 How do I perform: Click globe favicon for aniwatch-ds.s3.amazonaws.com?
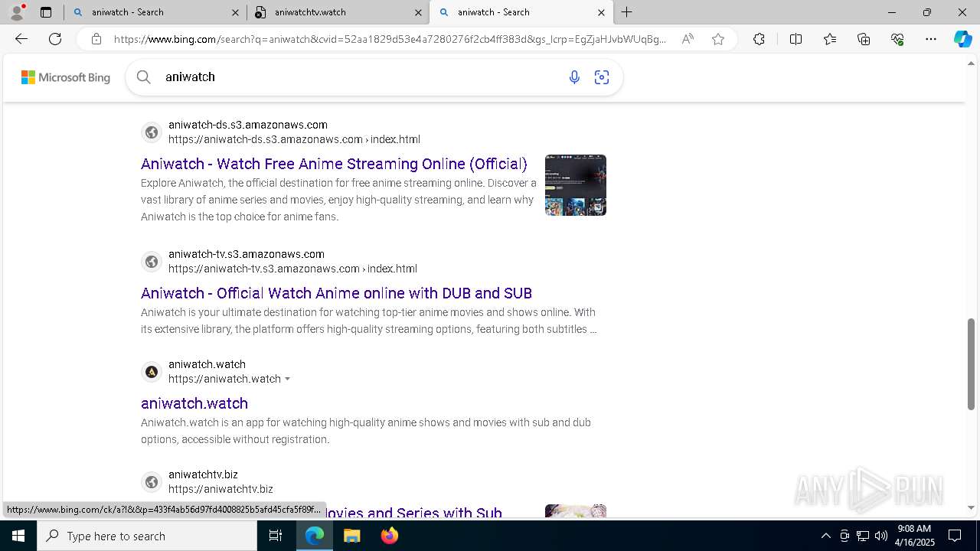tap(152, 132)
